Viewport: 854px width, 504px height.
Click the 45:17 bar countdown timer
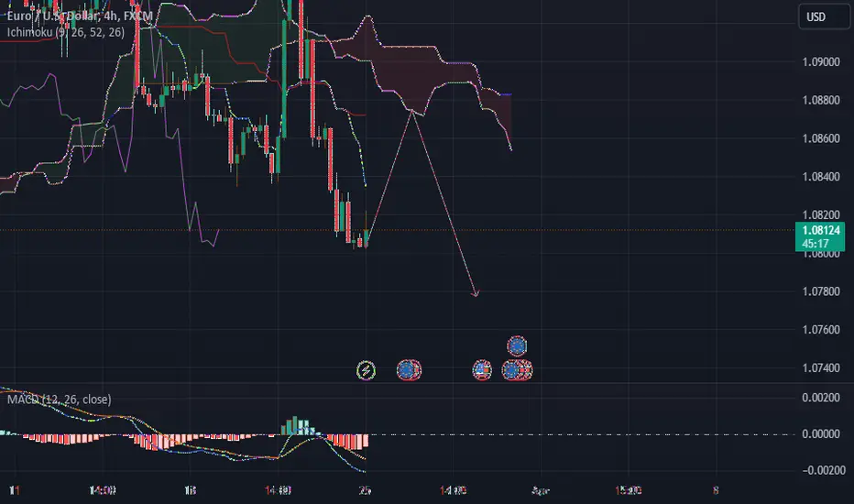(816, 244)
